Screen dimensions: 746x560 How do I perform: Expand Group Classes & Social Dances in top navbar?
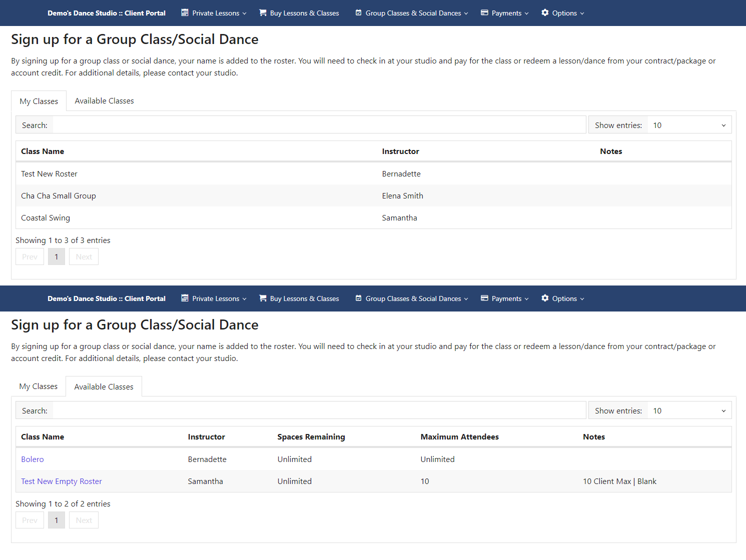tap(412, 13)
